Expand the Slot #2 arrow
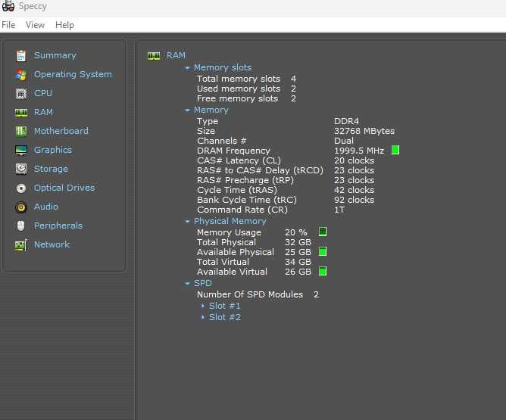The height and width of the screenshot is (420, 506). tap(203, 317)
